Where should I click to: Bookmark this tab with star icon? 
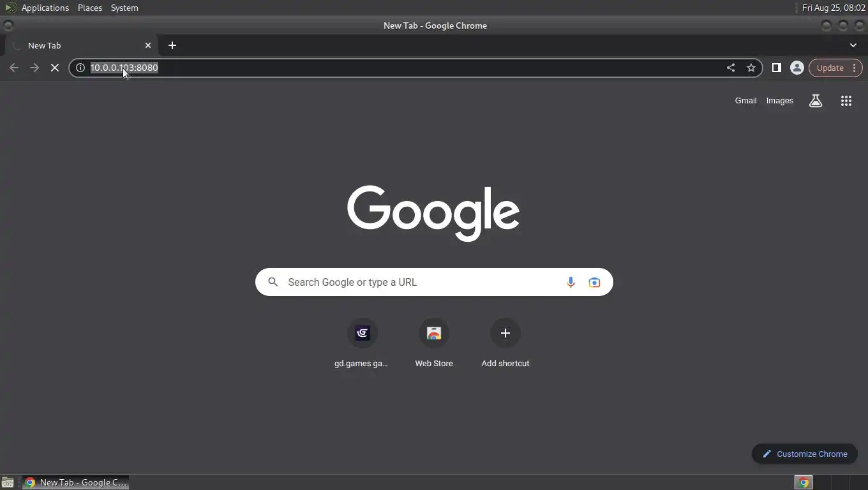[751, 68]
